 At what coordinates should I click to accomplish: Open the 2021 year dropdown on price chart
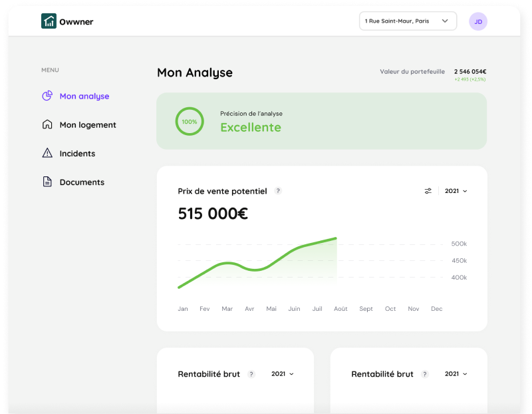pos(456,191)
